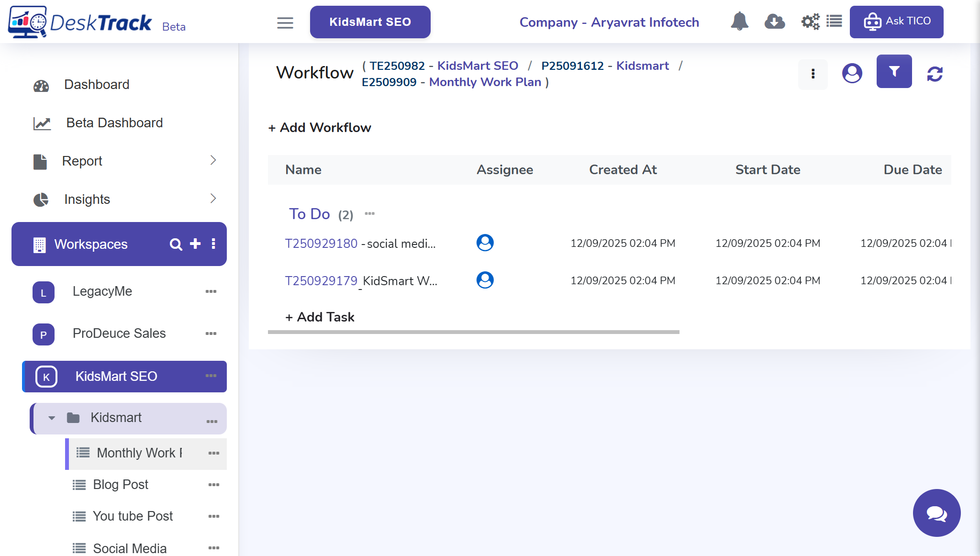Open task T250929180 link
980x556 pixels.
[321, 244]
